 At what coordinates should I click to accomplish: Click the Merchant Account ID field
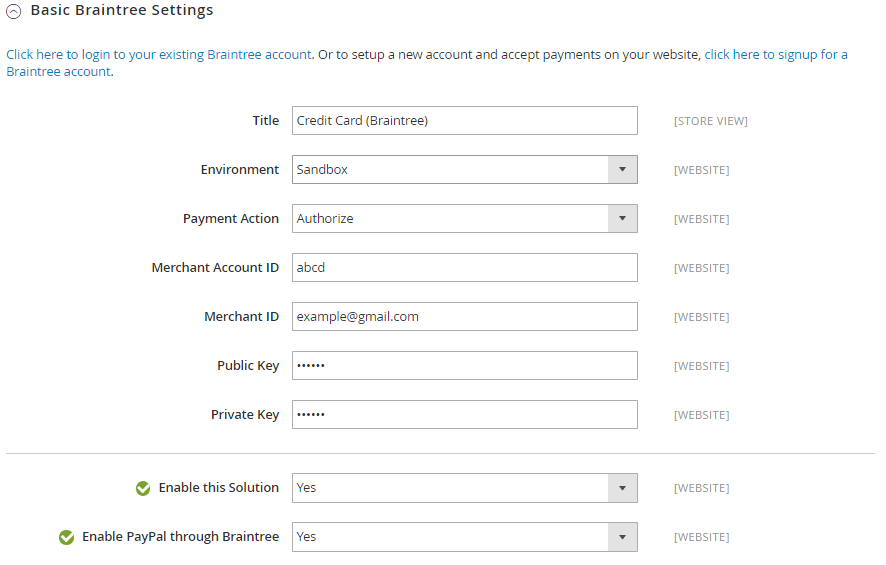[x=464, y=268]
